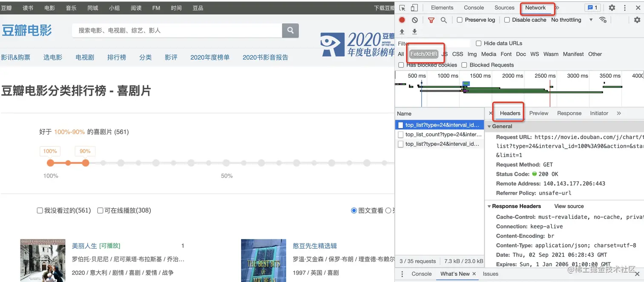Check Hide data URLs
The width and height of the screenshot is (644, 282).
pyautogui.click(x=479, y=43)
